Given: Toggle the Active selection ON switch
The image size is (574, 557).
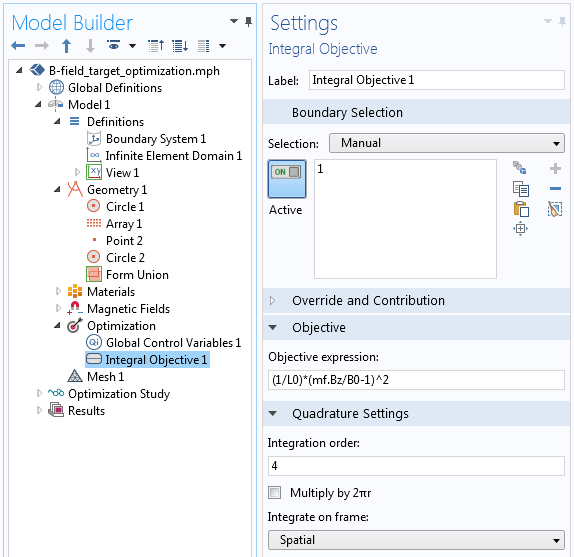Looking at the screenshot, I should tap(287, 179).
